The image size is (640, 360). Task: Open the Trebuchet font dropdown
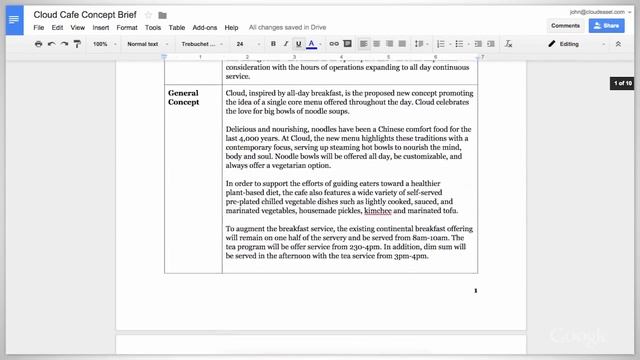202,44
